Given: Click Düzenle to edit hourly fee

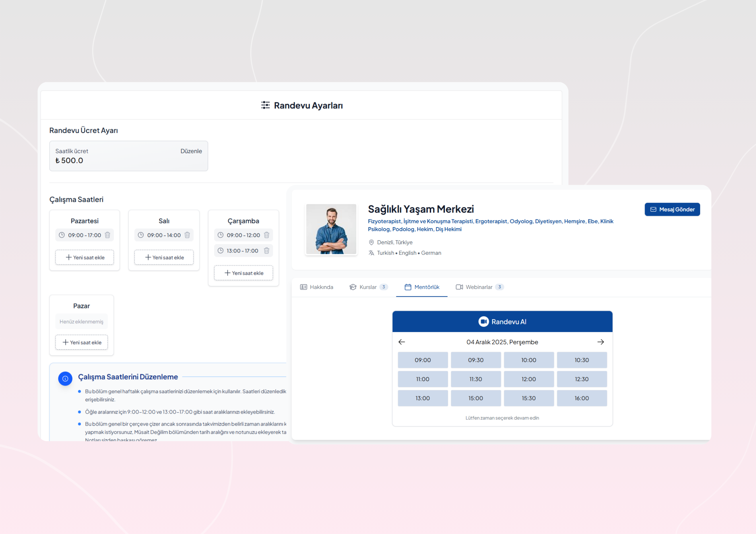Looking at the screenshot, I should (x=191, y=151).
